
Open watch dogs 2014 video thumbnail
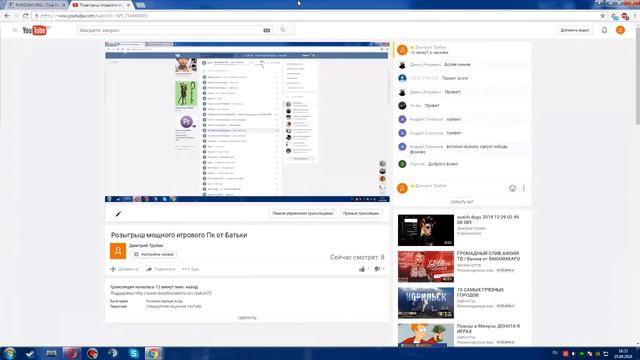pos(426,230)
